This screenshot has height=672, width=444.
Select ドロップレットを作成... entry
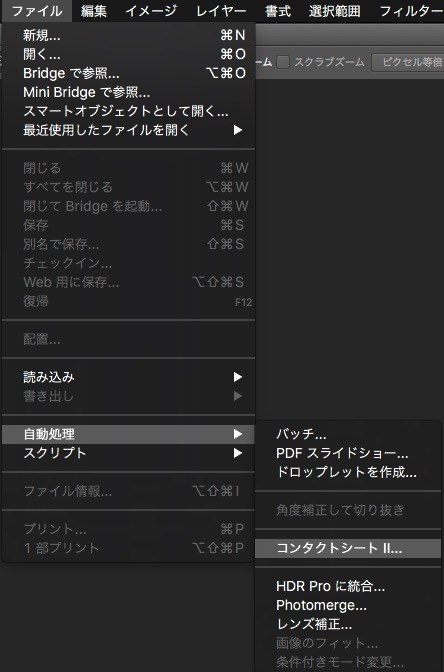point(348,472)
